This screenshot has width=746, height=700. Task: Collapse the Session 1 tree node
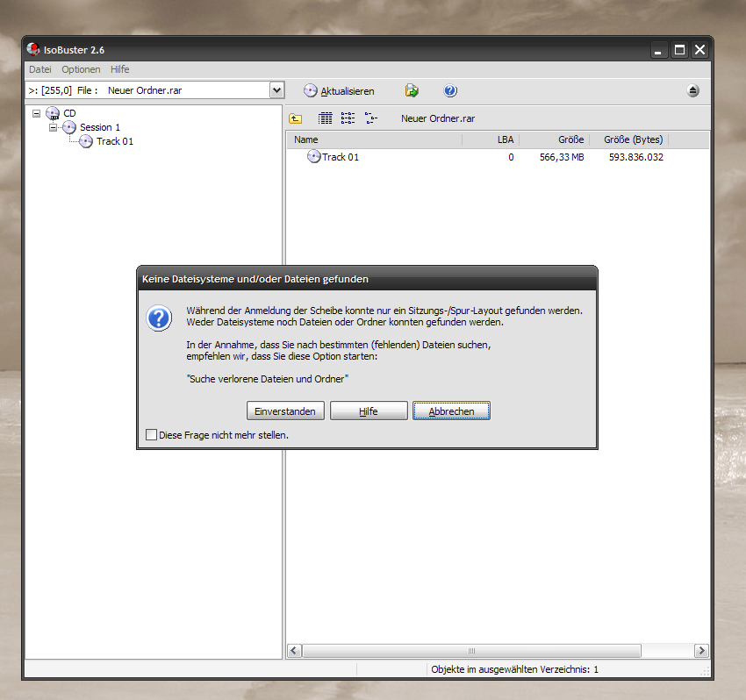(x=54, y=127)
